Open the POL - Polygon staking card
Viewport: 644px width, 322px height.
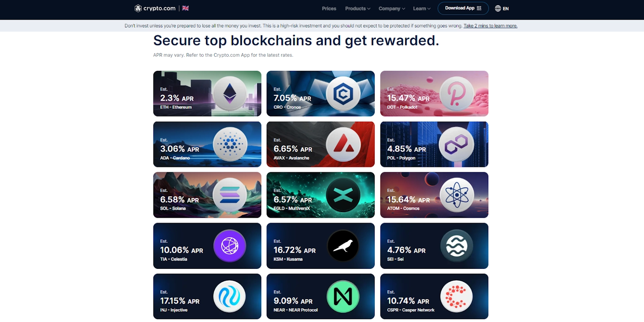[x=434, y=144]
